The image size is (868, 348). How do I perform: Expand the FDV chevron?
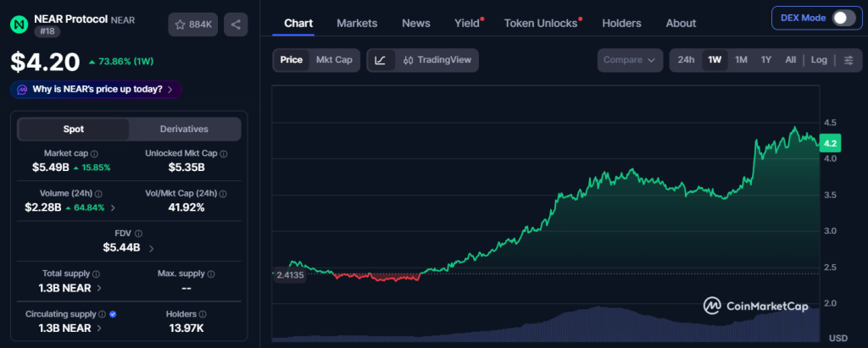click(x=152, y=248)
